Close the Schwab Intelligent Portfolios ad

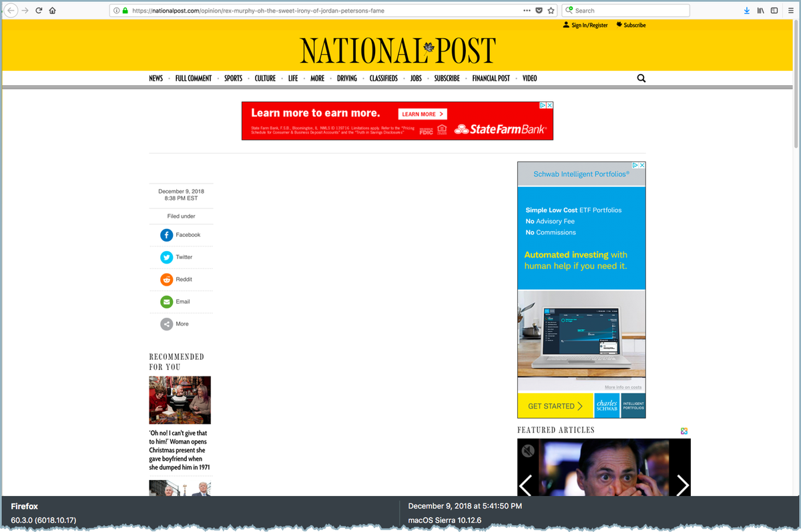click(x=642, y=165)
